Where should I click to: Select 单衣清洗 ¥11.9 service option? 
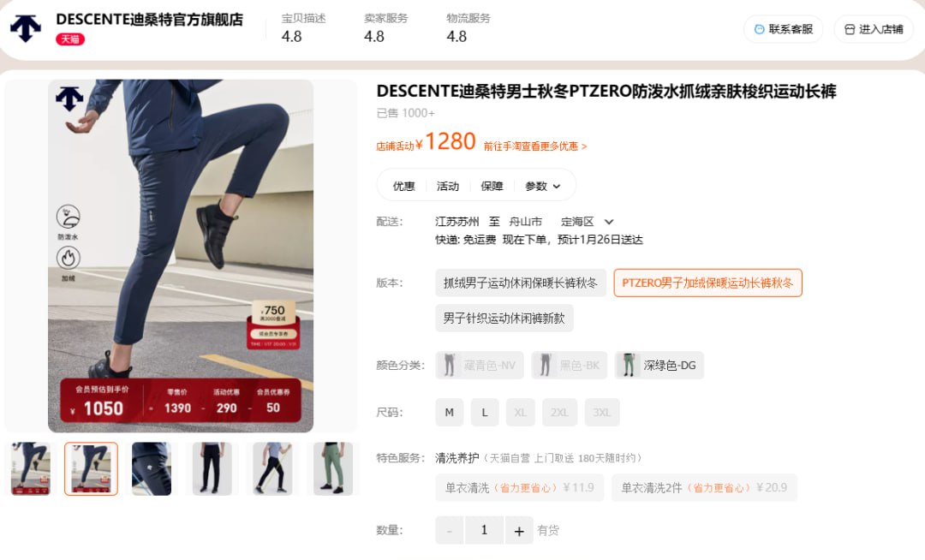pos(520,488)
